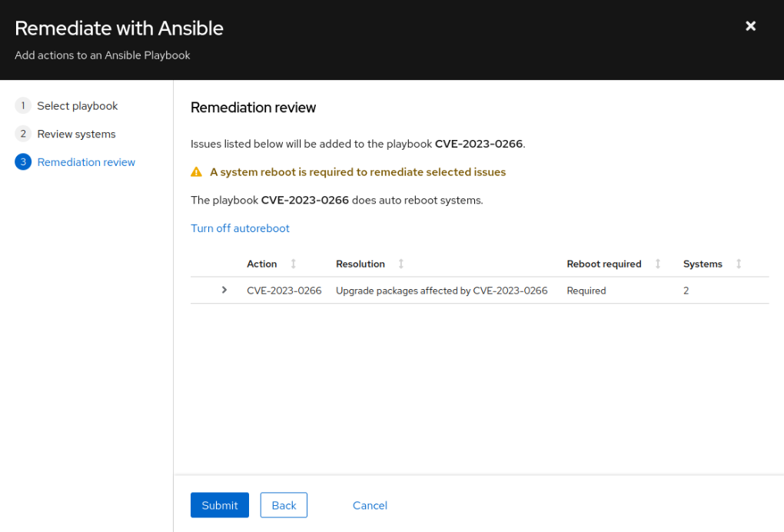Go to Review systems step
This screenshot has width=784, height=532.
tap(77, 134)
